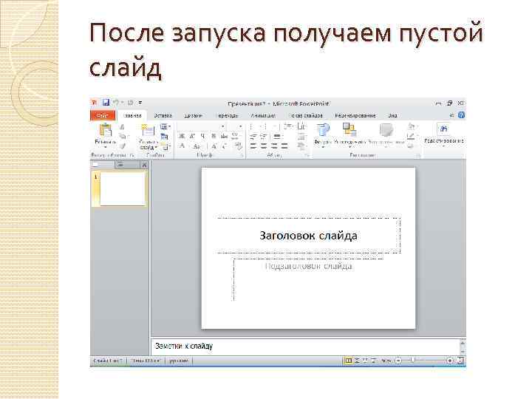Screen dimensions: 532x399
Task: Toggle underline Ч formatting
Action: coord(202,137)
